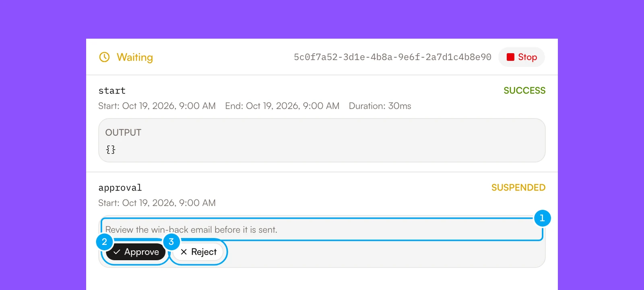Viewport: 644px width, 290px height.
Task: Click the Duration: 30ms value
Action: 380,106
